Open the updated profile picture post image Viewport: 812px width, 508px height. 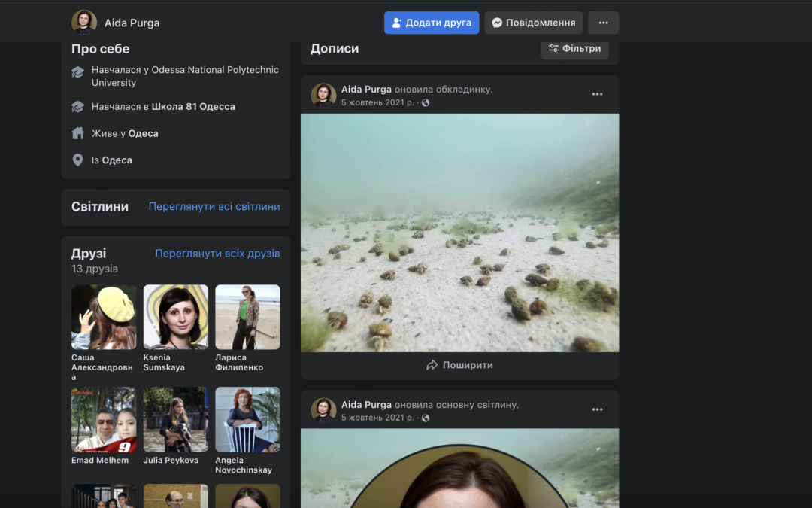[459, 468]
